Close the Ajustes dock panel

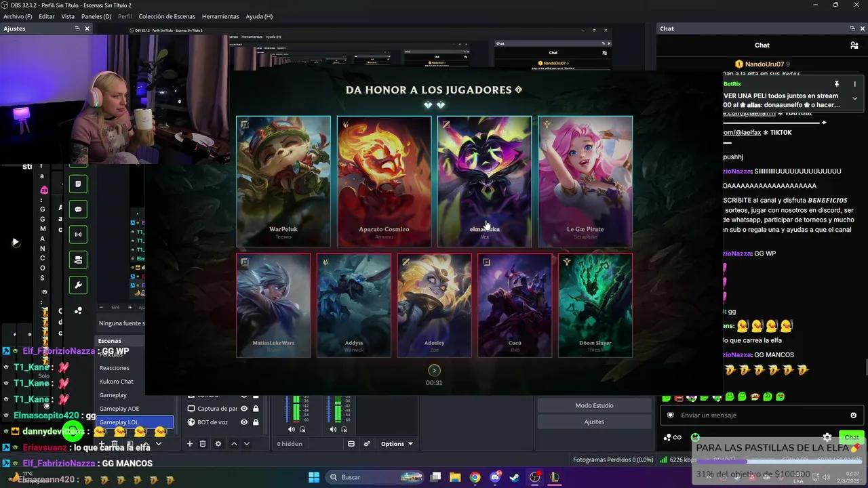click(87, 28)
